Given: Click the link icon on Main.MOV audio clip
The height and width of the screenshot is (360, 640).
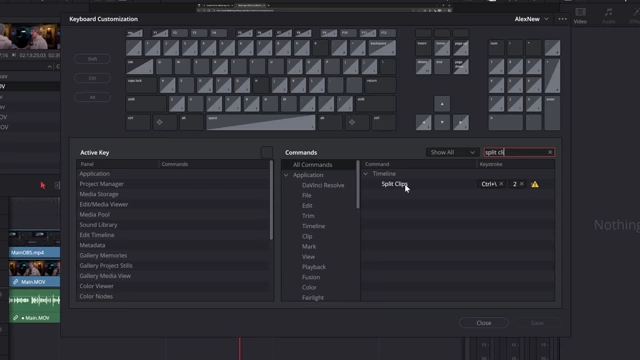Looking at the screenshot, I should (16, 318).
